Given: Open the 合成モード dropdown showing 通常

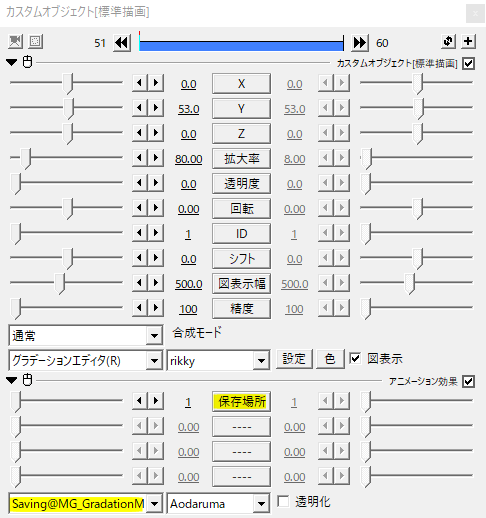Looking at the screenshot, I should click(x=86, y=335).
